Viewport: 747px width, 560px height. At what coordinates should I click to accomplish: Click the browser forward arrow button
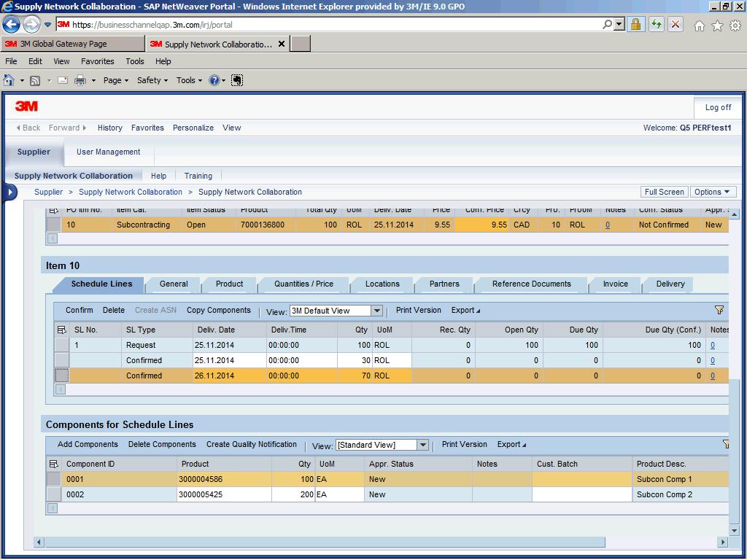click(31, 24)
